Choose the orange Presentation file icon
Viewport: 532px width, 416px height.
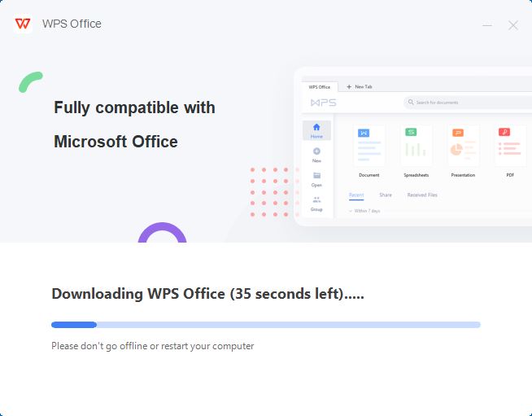[458, 133]
